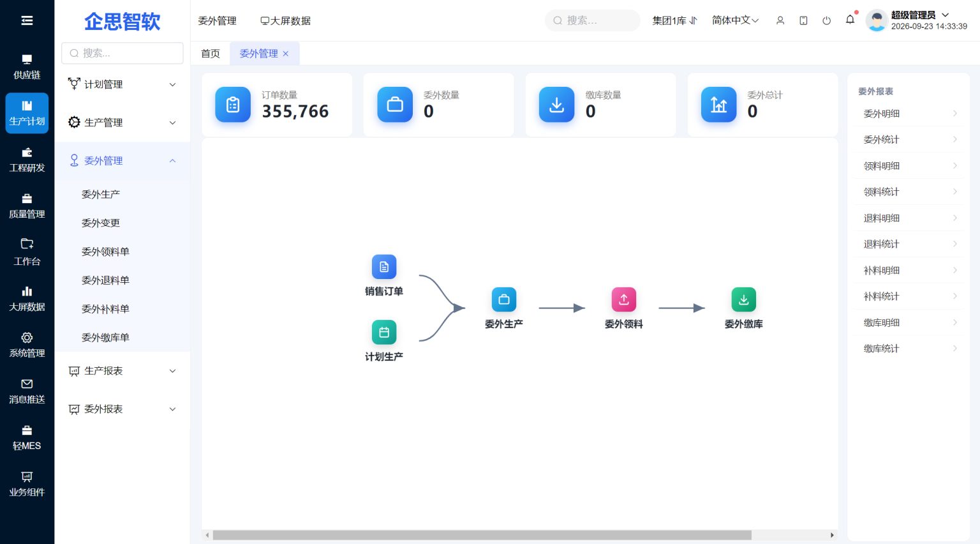Open the 缴库统计 report link
The image size is (980, 544).
(909, 349)
